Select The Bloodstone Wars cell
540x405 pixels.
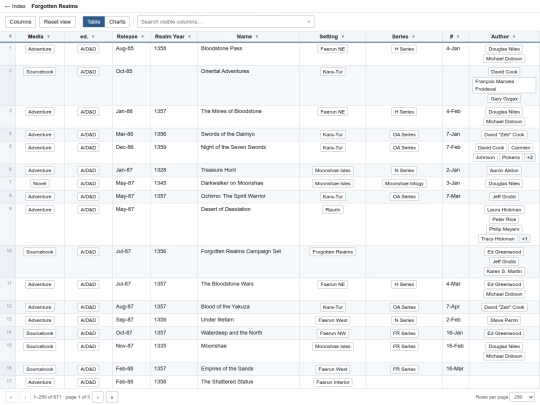click(x=248, y=289)
